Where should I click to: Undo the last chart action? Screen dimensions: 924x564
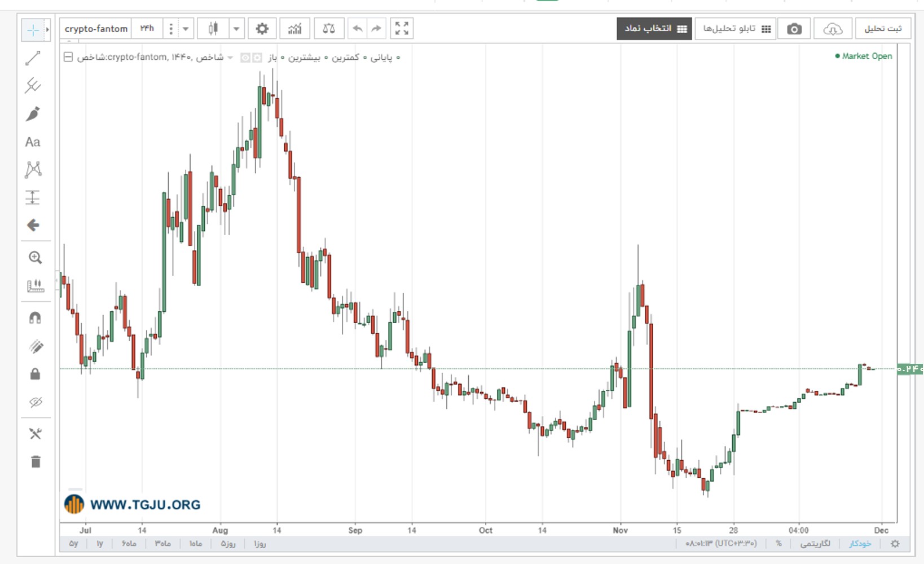[357, 28]
